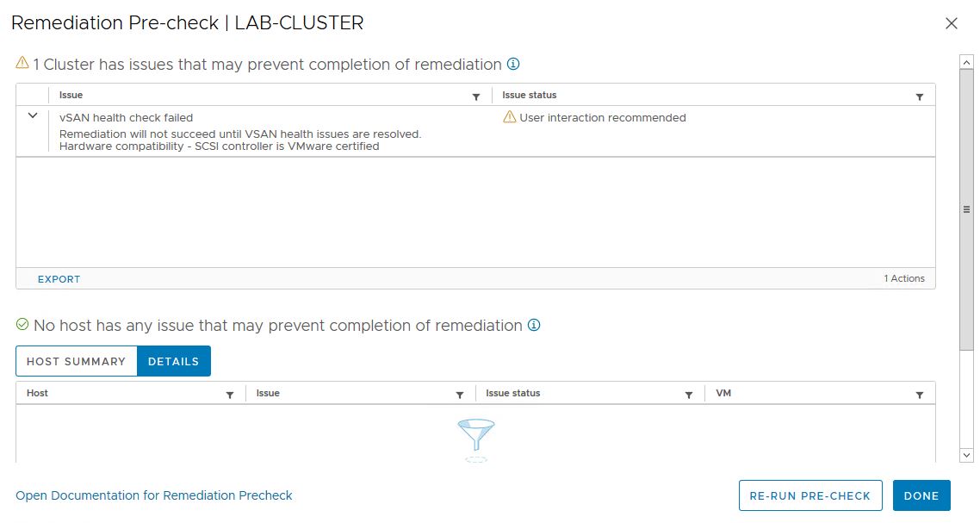Close the Remediation Pre-check dialog
980x523 pixels.
click(x=952, y=24)
